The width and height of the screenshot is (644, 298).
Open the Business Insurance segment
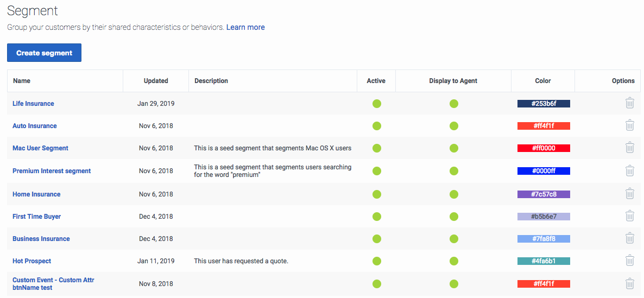click(x=41, y=238)
